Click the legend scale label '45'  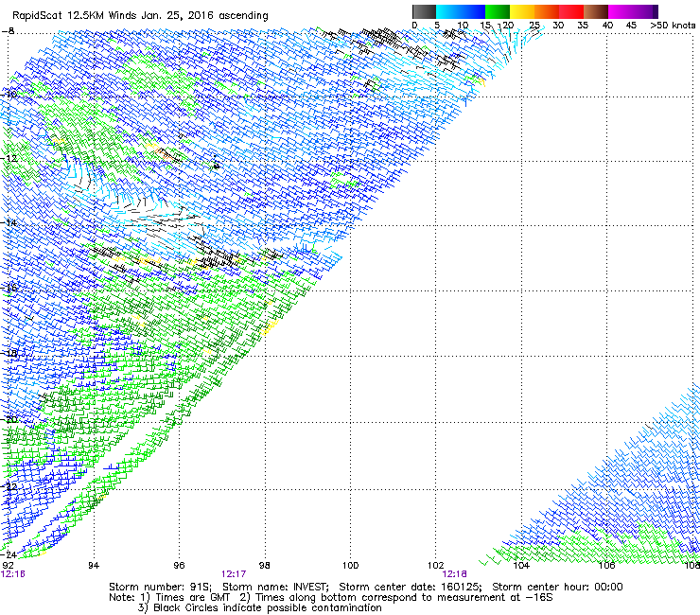(631, 26)
